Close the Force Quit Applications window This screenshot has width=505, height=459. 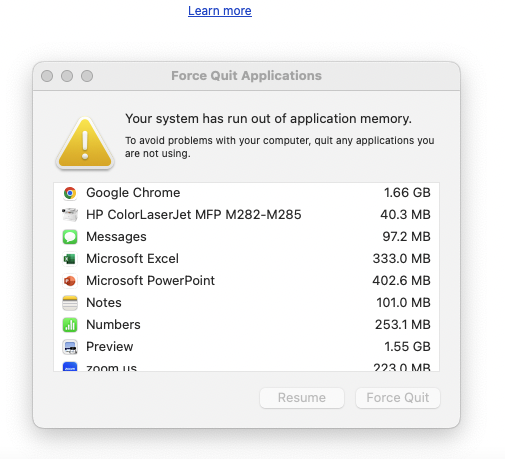[47, 76]
